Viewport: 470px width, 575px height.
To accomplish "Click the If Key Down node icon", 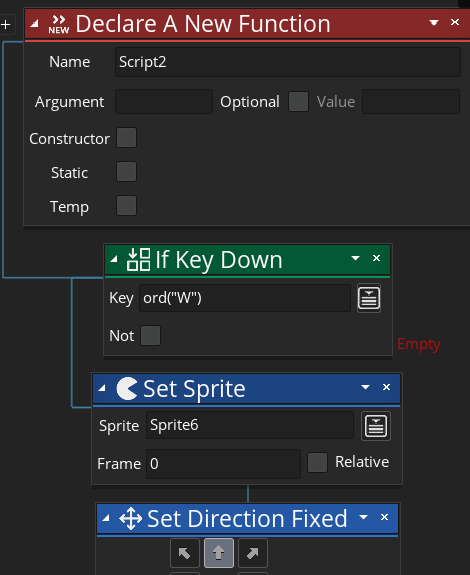I will pyautogui.click(x=138, y=260).
